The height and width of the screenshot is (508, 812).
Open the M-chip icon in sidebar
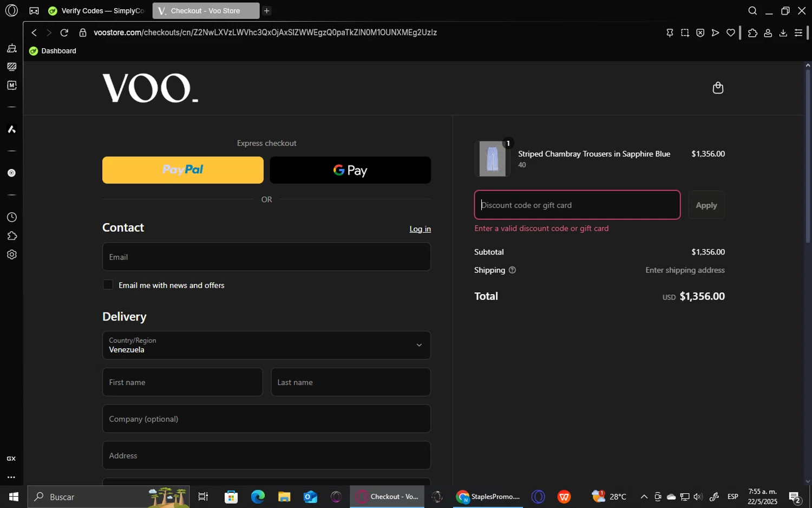(x=11, y=85)
